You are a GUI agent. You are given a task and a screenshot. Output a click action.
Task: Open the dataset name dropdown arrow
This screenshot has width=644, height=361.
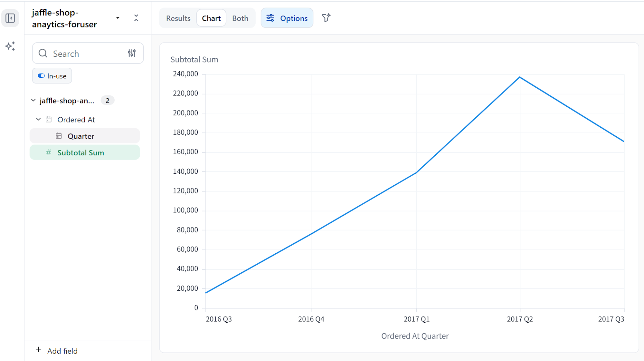[118, 18]
